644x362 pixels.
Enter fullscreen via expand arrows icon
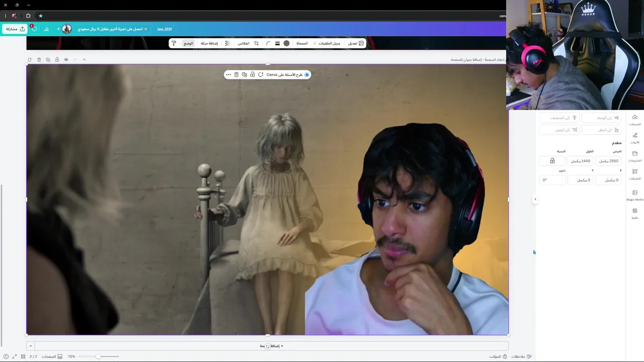(14, 356)
